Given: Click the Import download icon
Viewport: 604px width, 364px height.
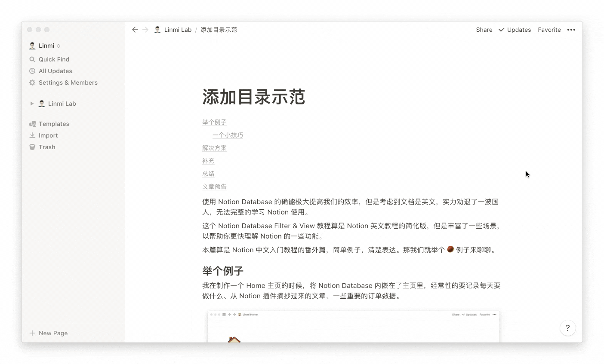Looking at the screenshot, I should point(32,135).
